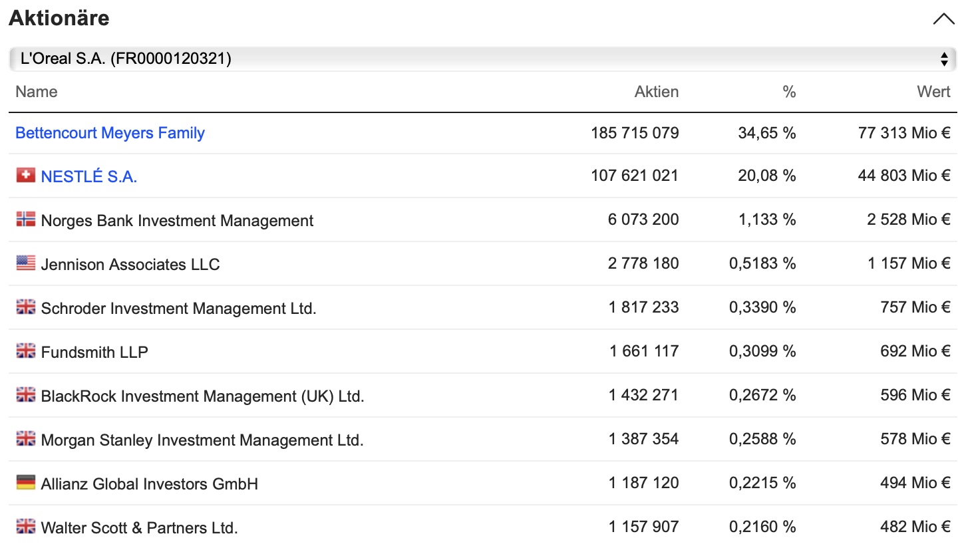
Task: Click the UK flag beside Walter Scott & Partners
Action: tap(25, 527)
